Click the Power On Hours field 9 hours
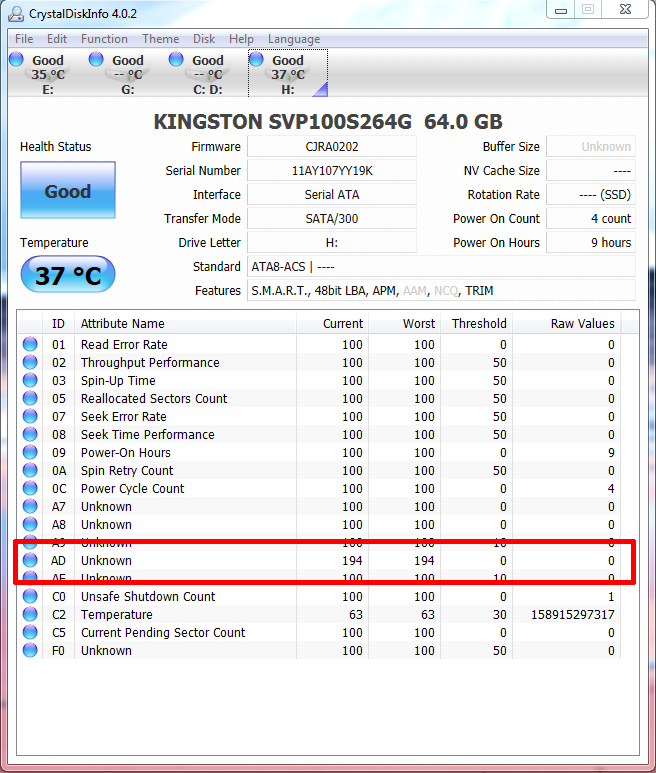 pos(591,243)
